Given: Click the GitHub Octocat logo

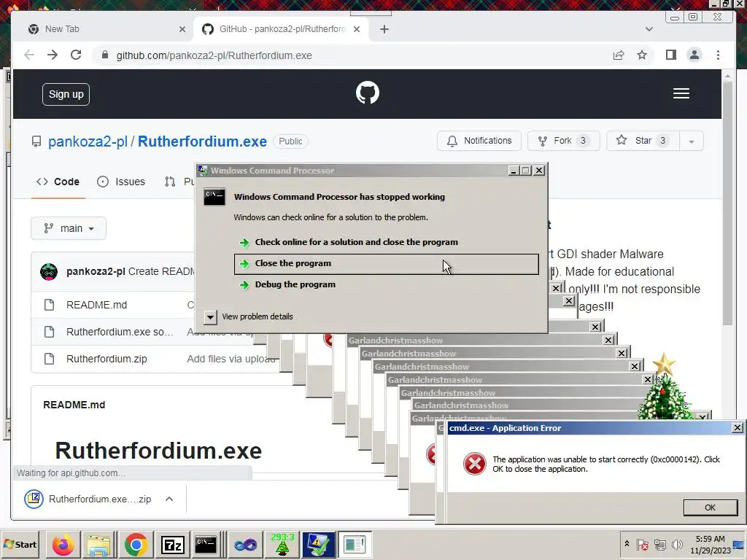Looking at the screenshot, I should coord(368,93).
